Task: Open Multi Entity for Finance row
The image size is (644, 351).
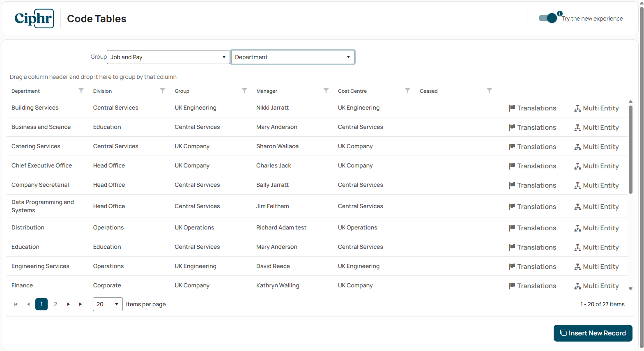Action: pyautogui.click(x=596, y=286)
